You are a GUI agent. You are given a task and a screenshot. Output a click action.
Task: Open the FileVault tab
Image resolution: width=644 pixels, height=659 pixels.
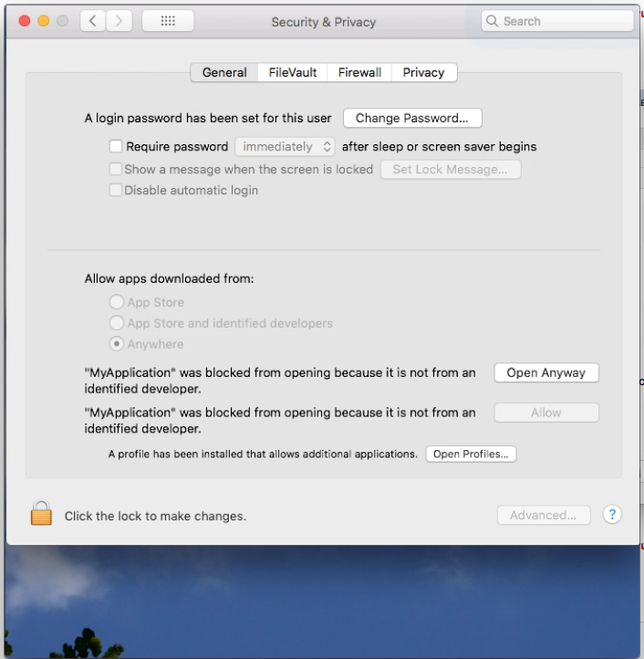pyautogui.click(x=293, y=72)
